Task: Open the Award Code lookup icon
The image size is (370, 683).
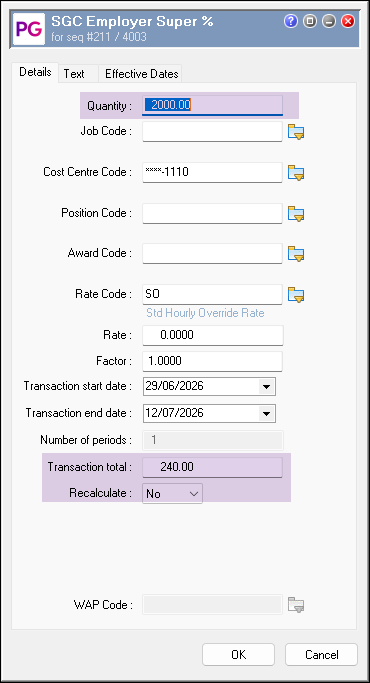Action: point(296,254)
